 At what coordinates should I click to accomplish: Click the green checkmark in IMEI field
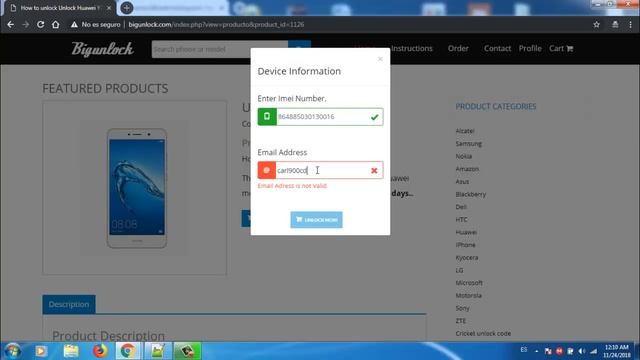374,117
